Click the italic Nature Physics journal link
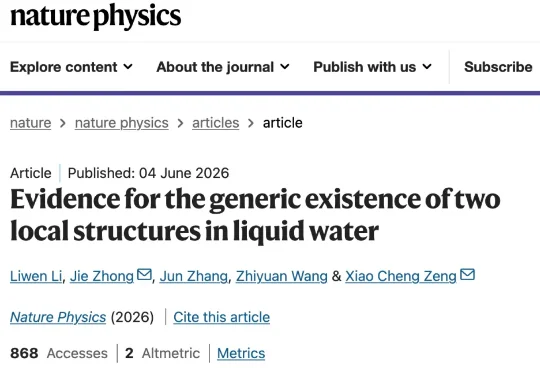 pyautogui.click(x=58, y=317)
